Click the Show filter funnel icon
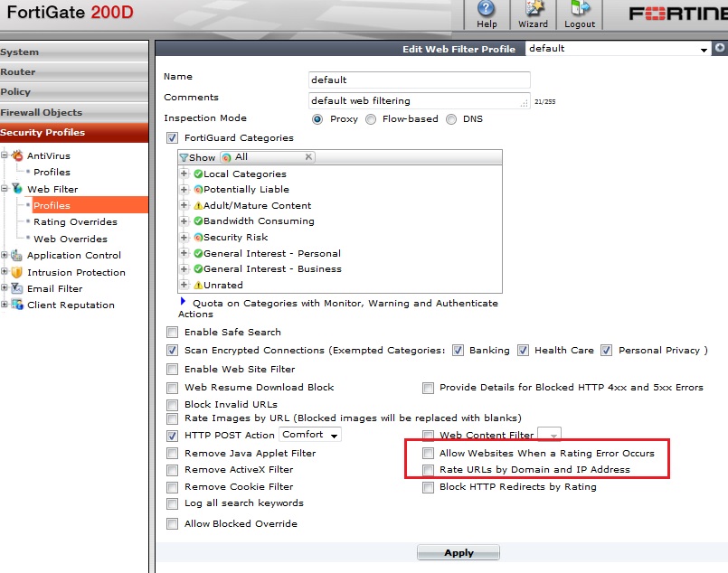This screenshot has height=573, width=728. coord(184,158)
